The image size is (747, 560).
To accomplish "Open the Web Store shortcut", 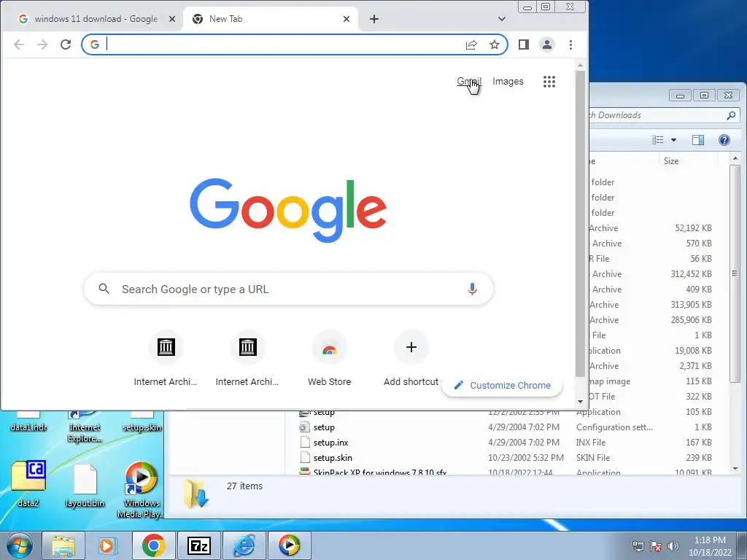I will (x=329, y=358).
